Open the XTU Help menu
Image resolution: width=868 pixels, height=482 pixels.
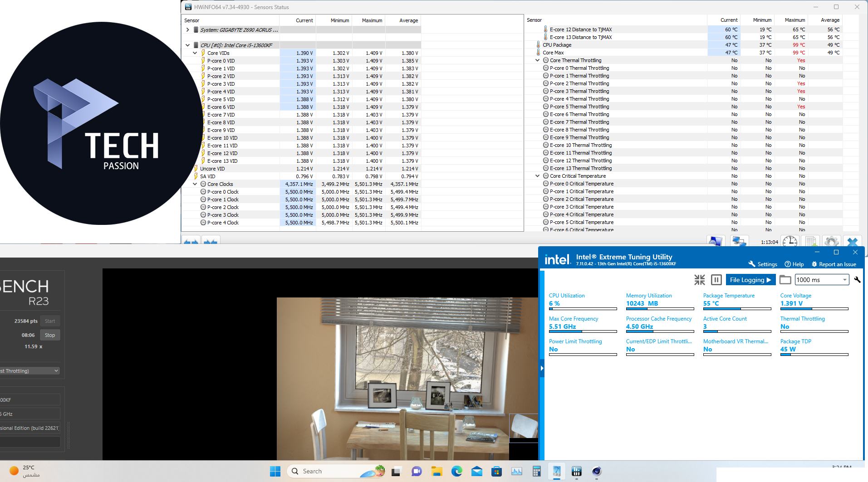click(794, 264)
